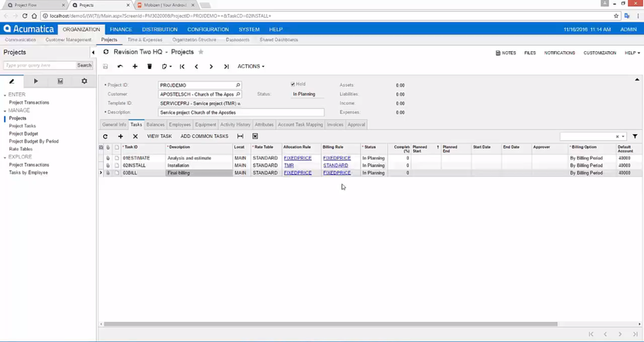This screenshot has height=342, width=644.
Task: Delete the project with the trash icon
Action: tap(149, 67)
